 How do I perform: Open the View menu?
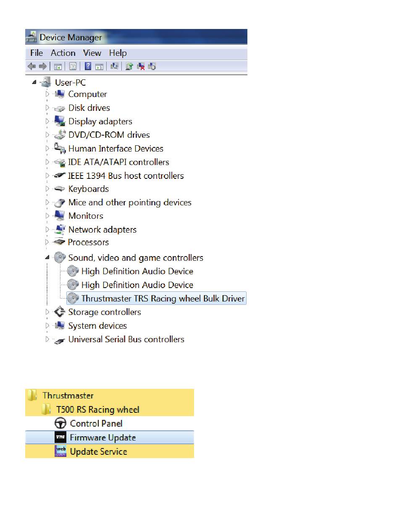[x=92, y=53]
